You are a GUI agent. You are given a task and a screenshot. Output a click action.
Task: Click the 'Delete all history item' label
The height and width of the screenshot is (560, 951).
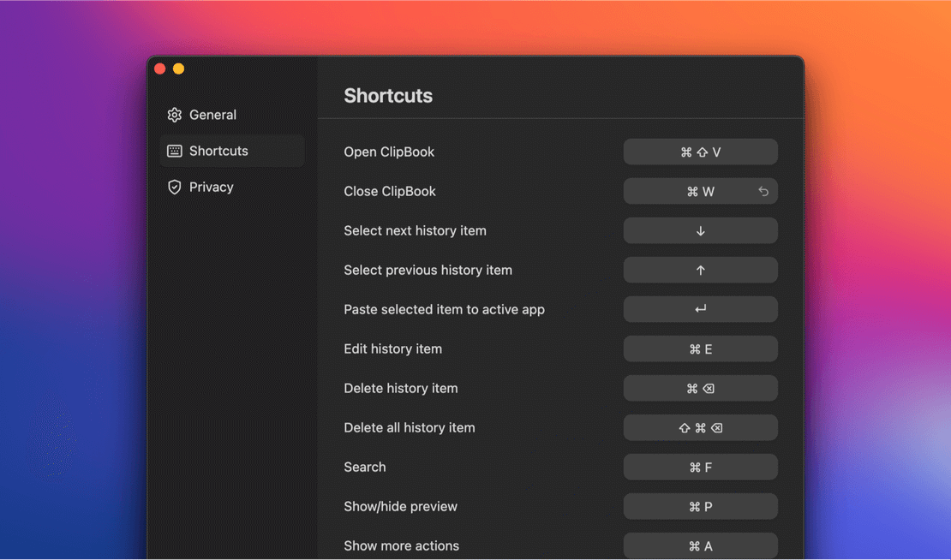point(409,428)
